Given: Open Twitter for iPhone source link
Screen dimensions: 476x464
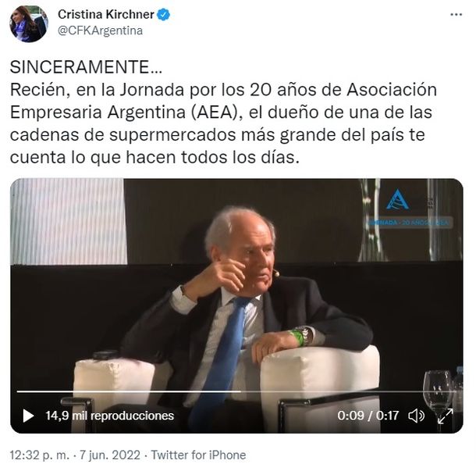Looking at the screenshot, I should pos(198,455).
